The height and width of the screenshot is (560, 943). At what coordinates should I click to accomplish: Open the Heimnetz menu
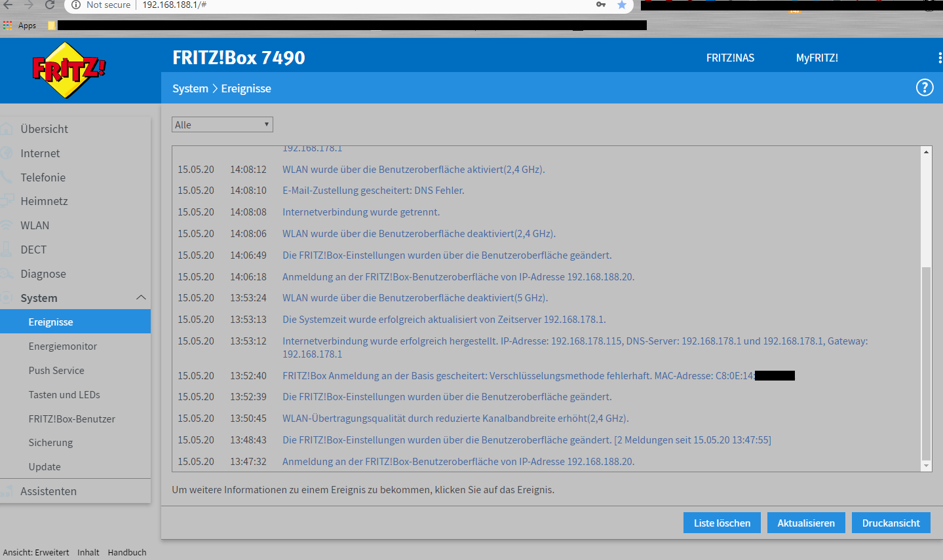(44, 201)
